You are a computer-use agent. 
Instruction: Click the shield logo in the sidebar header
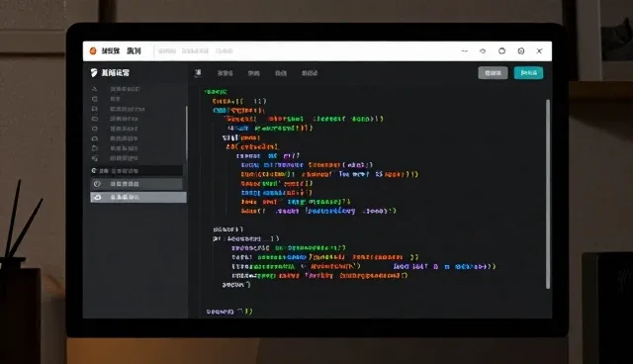click(x=94, y=72)
